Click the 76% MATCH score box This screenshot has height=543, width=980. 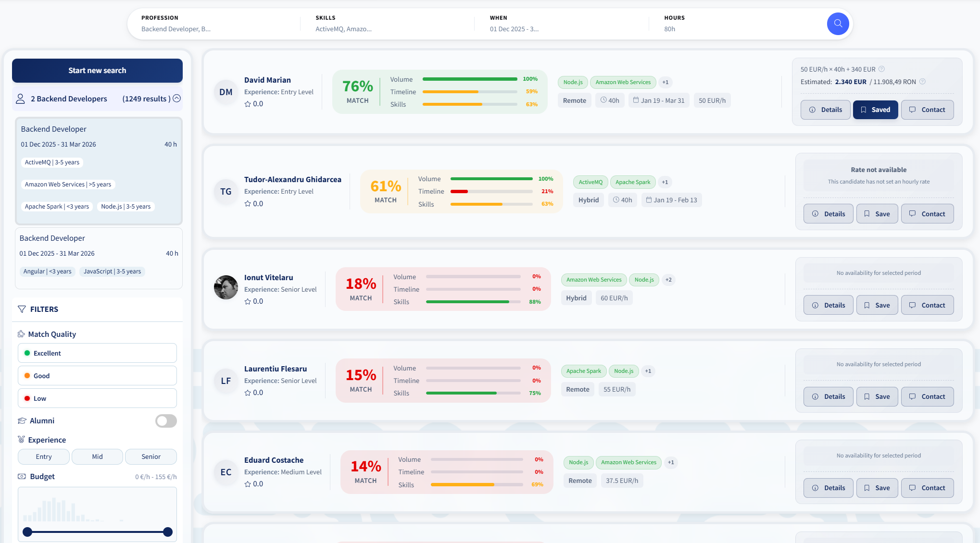357,92
